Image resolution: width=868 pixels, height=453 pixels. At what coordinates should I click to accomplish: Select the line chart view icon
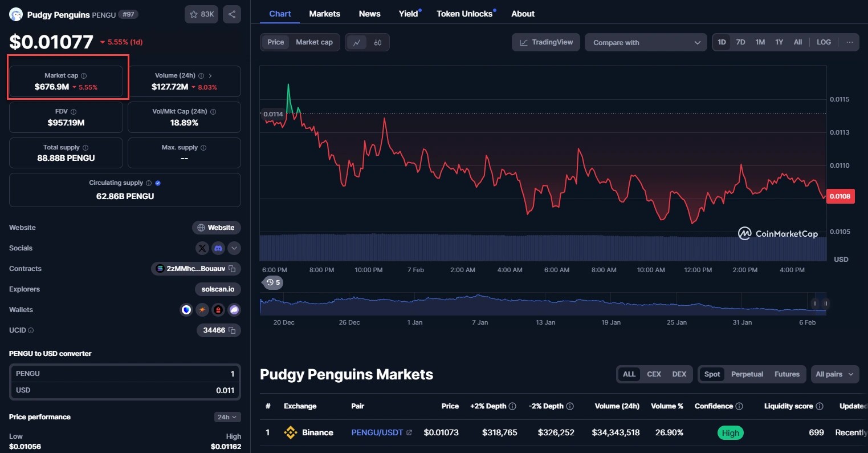(x=357, y=43)
